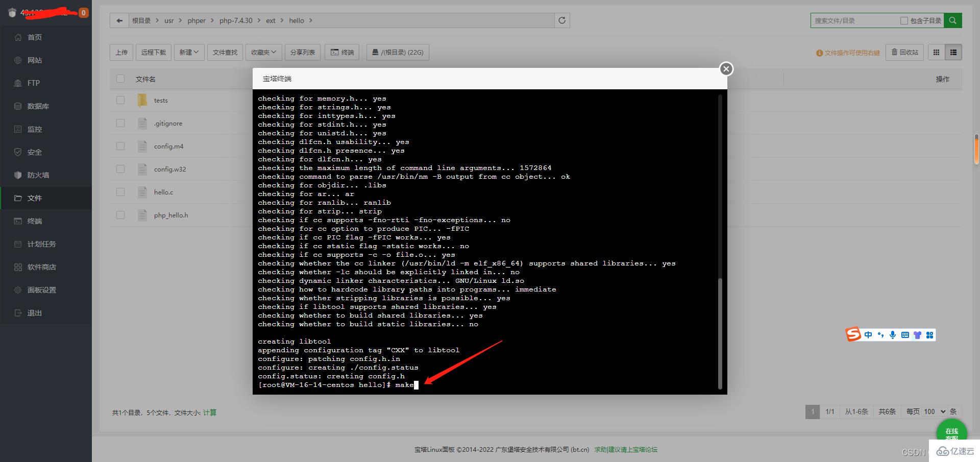The image size is (980, 462).
Task: Open the 首页 sidebar menu
Action: coord(46,37)
